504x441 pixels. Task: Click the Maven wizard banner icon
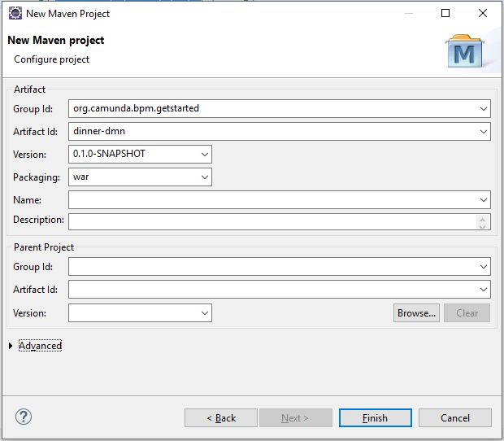tap(465, 50)
